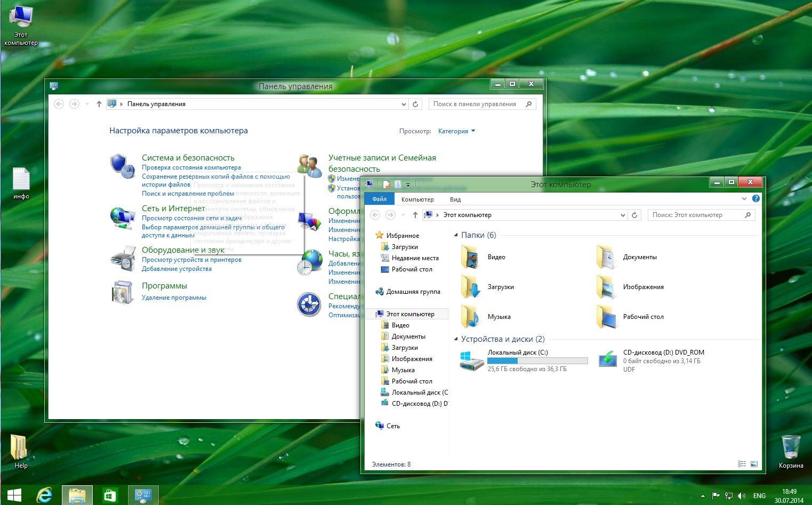Expand Этот компьютер address bar dropdown
This screenshot has height=505, width=812.
623,215
